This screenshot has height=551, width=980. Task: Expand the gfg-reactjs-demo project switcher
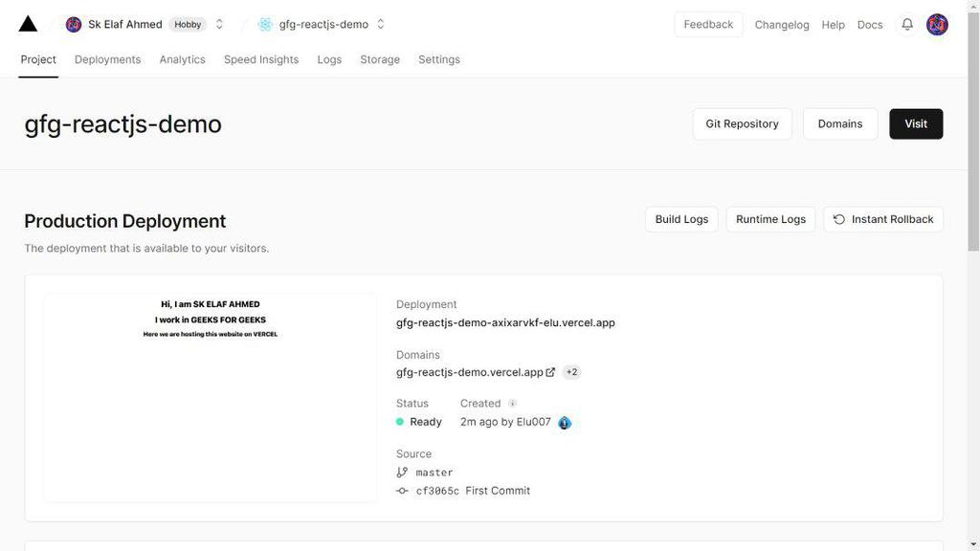point(381,24)
